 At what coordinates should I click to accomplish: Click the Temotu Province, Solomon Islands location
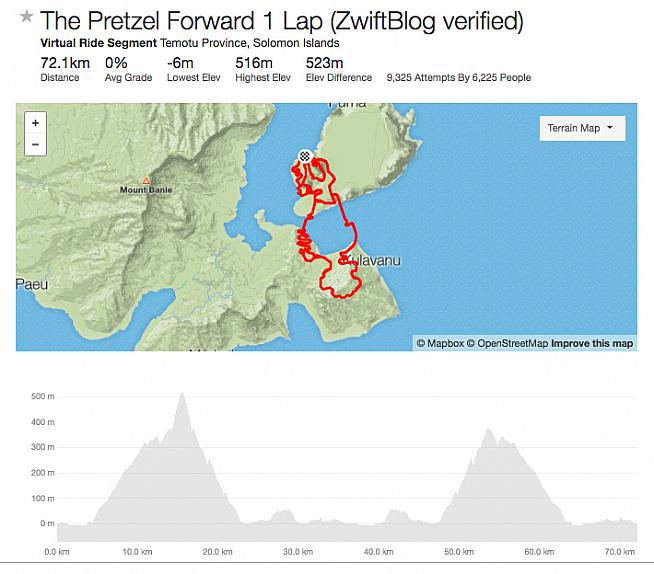pyautogui.click(x=249, y=44)
